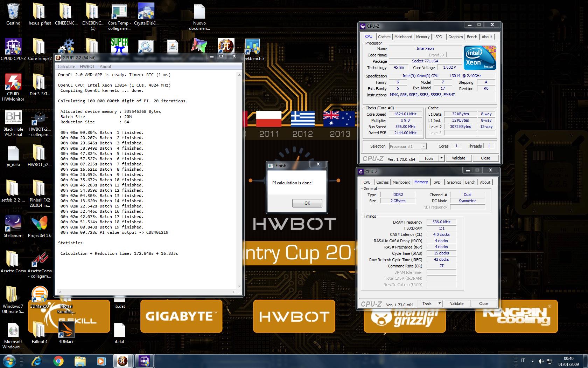Click Tools button in upper CPU-Z window
The width and height of the screenshot is (588, 368).
(x=429, y=158)
